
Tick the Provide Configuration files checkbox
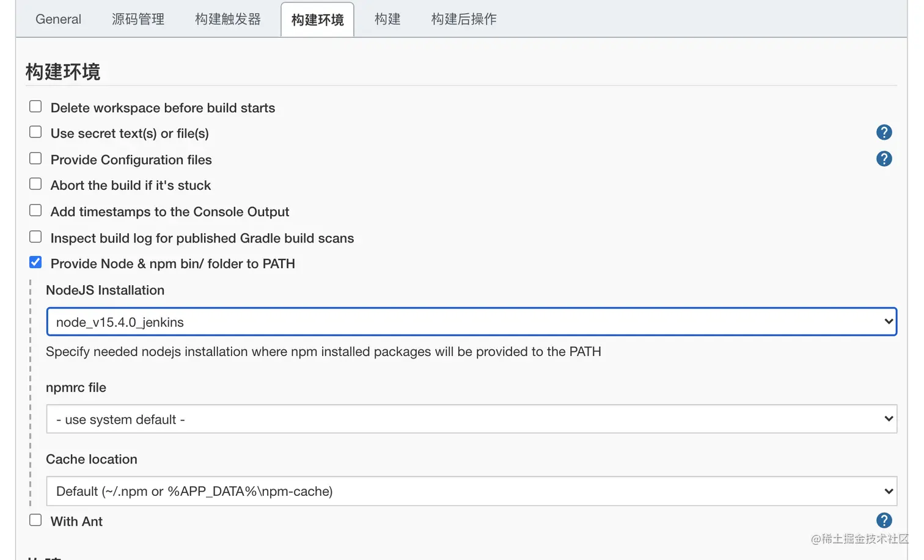tap(35, 159)
